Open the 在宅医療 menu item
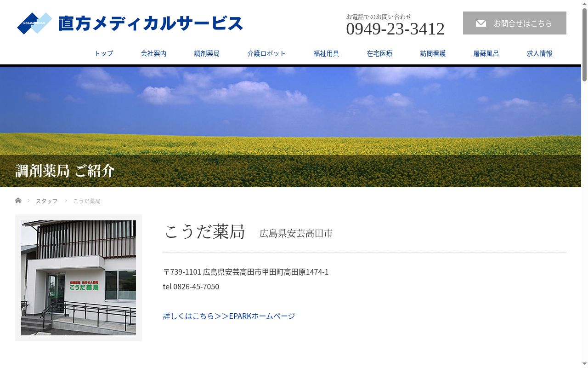 379,53
